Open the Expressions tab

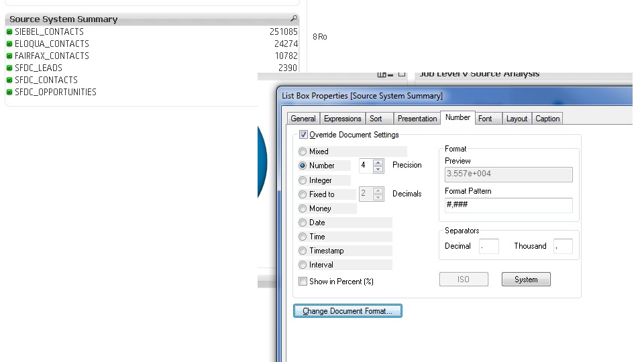pyautogui.click(x=342, y=119)
